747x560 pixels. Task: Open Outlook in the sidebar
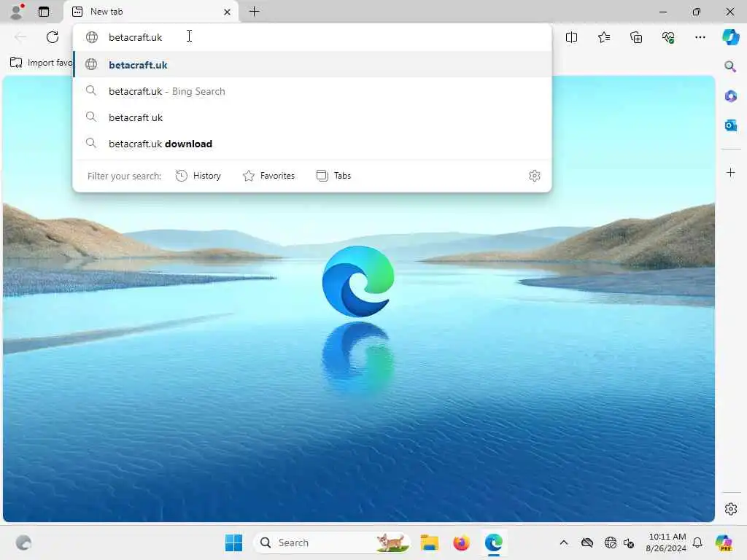(x=730, y=125)
